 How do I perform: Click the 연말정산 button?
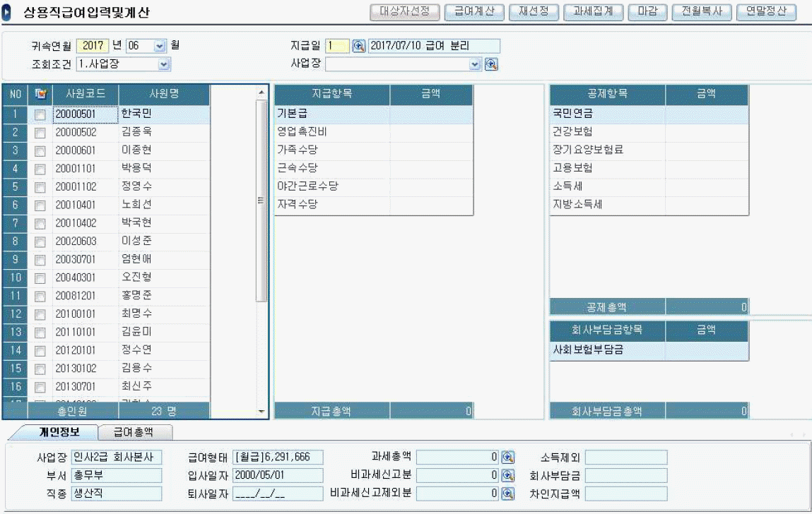pos(766,12)
